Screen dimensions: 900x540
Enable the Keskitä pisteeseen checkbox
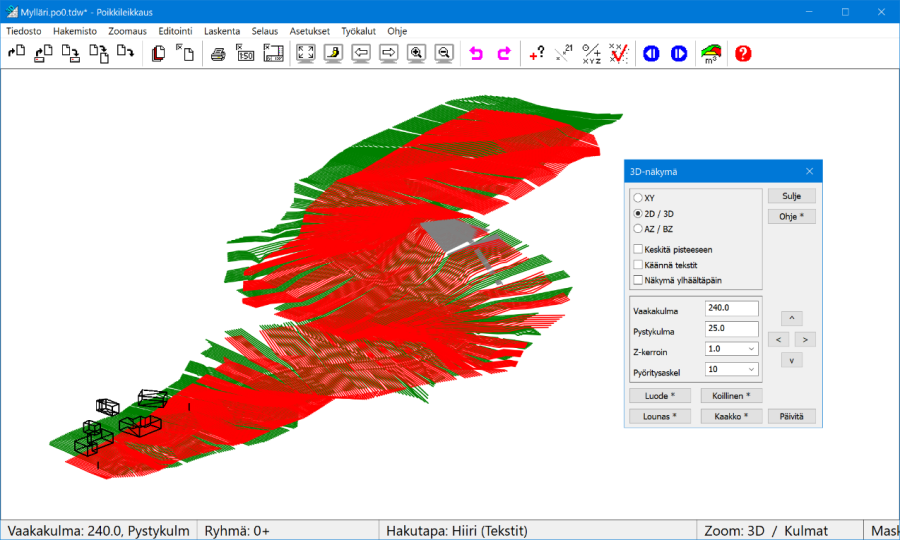point(638,249)
